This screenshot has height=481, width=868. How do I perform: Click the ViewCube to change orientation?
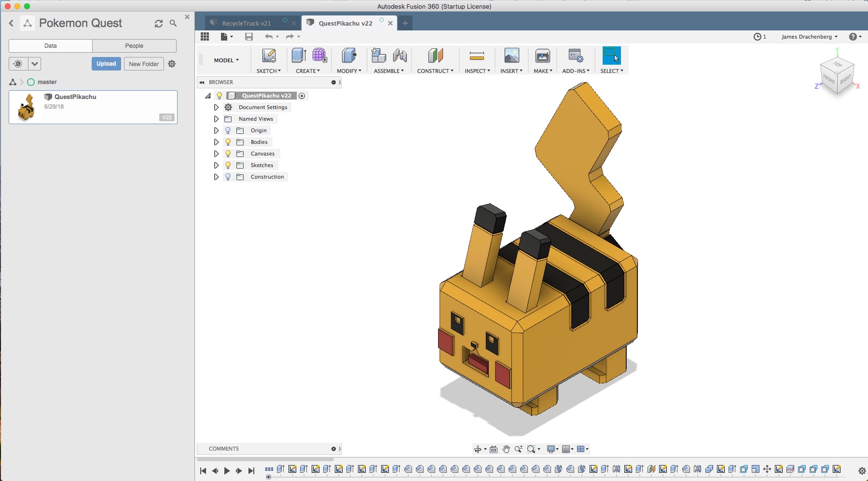[837, 76]
